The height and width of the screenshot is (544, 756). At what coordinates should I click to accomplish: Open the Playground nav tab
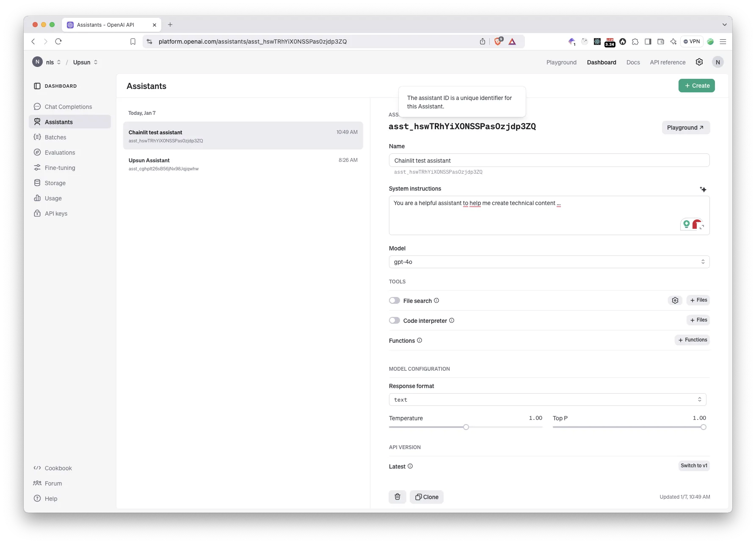click(x=561, y=62)
